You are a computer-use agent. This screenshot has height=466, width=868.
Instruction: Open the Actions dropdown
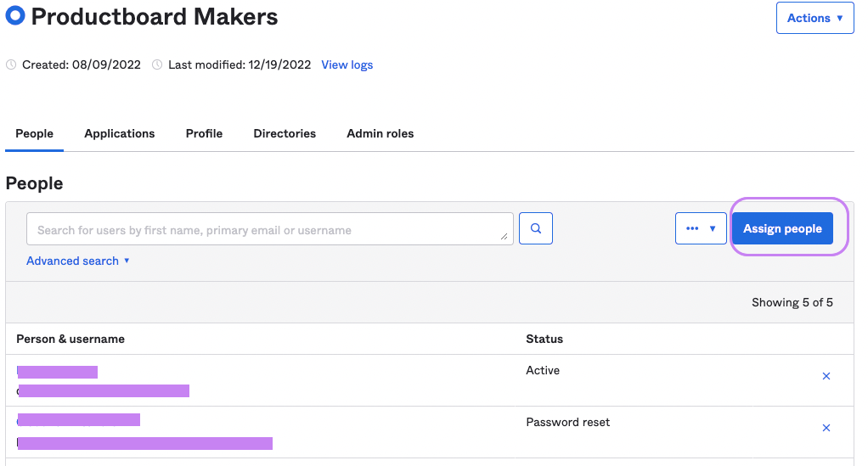pyautogui.click(x=814, y=19)
